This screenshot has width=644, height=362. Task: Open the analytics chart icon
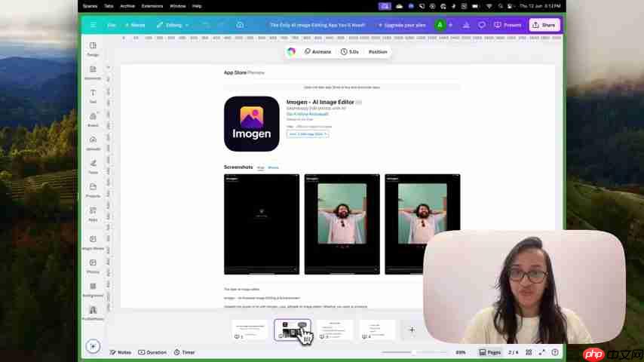(466, 25)
